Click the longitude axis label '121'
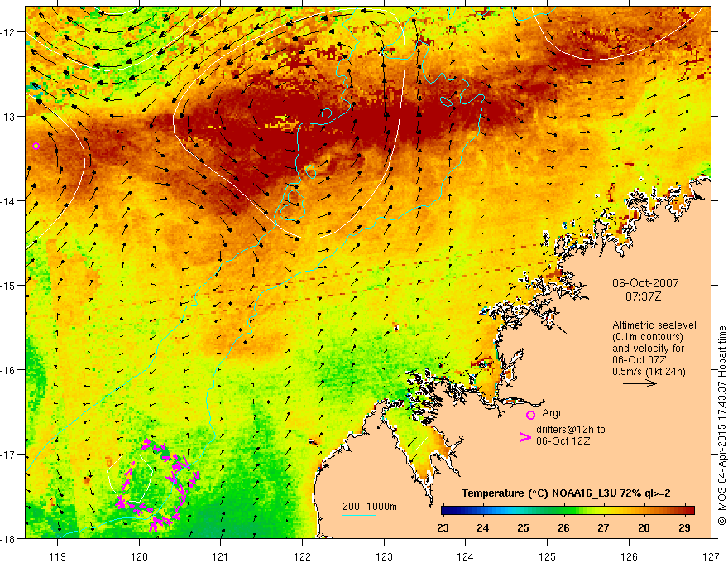The image size is (728, 563). pos(221,556)
